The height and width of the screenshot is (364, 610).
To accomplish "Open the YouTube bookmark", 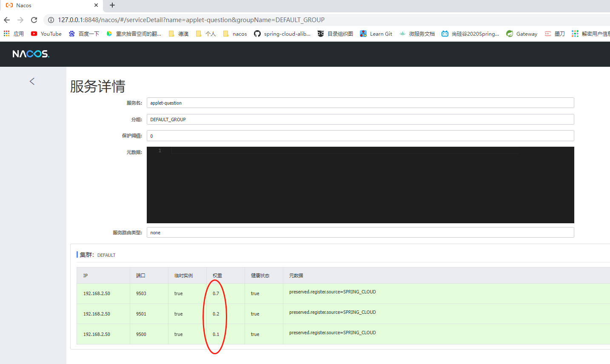I will click(x=46, y=34).
